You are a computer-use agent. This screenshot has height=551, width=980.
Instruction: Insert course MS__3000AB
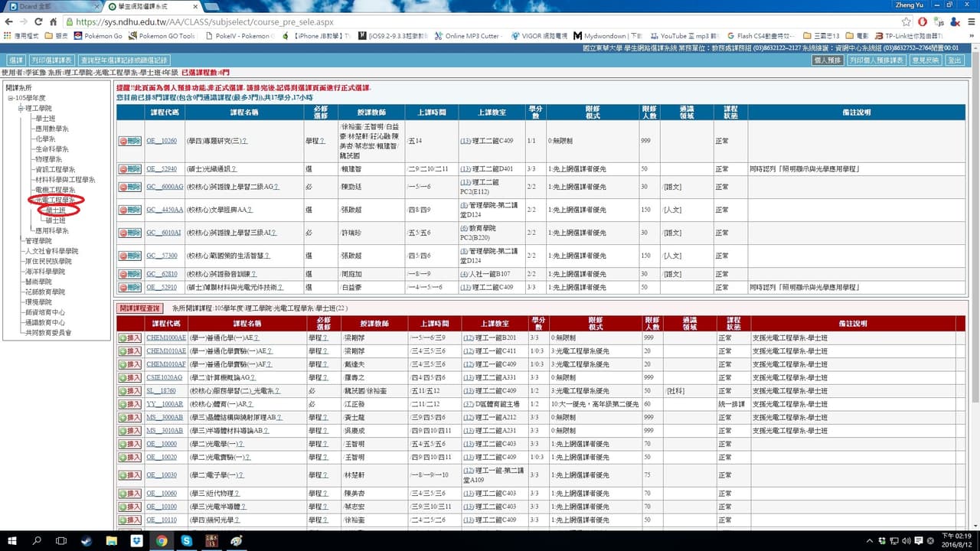129,418
